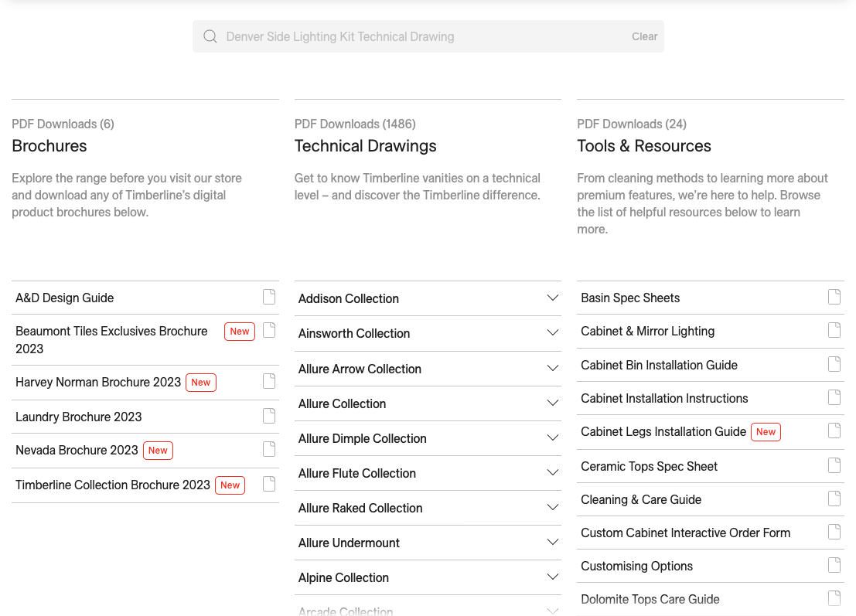Screen dimensions: 856x616
Task: Click Basin Spec Sheets document icon
Action: click(x=834, y=297)
